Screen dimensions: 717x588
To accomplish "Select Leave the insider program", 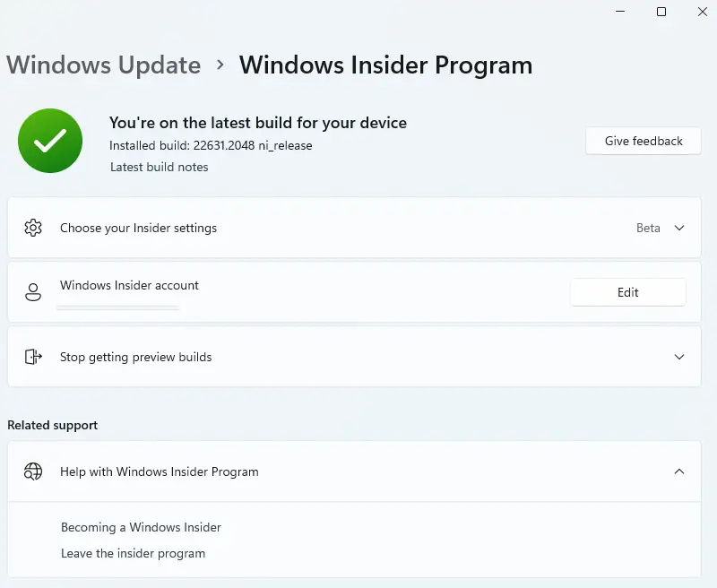I will pyautogui.click(x=133, y=554).
